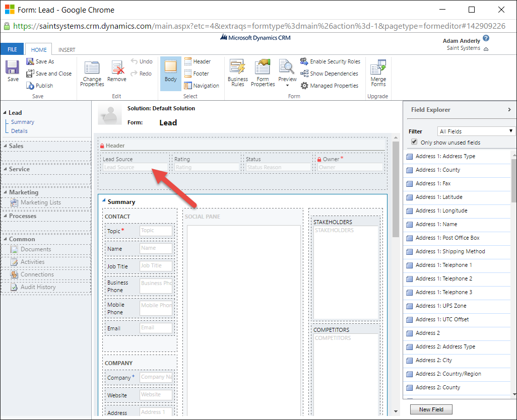Toggle Only show unused fields checkbox
This screenshot has width=517, height=420.
[415, 143]
